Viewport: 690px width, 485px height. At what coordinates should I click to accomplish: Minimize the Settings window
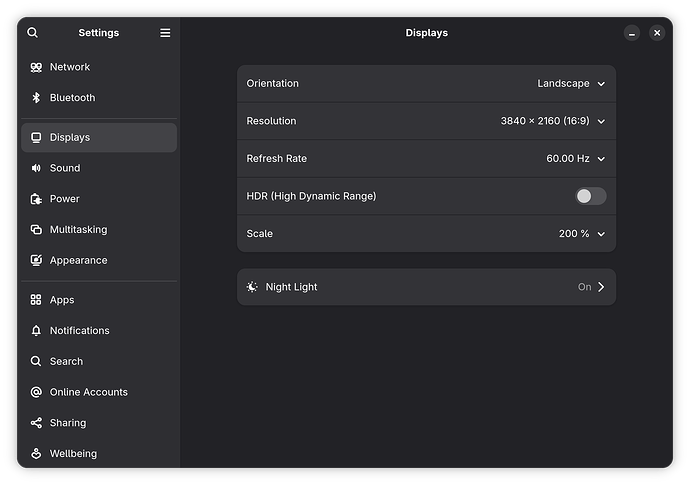pos(632,33)
